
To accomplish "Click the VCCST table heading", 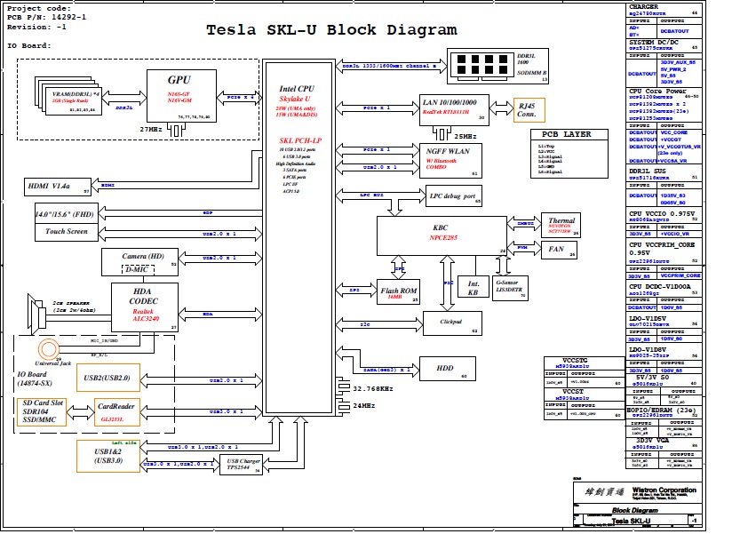I will click(573, 392).
